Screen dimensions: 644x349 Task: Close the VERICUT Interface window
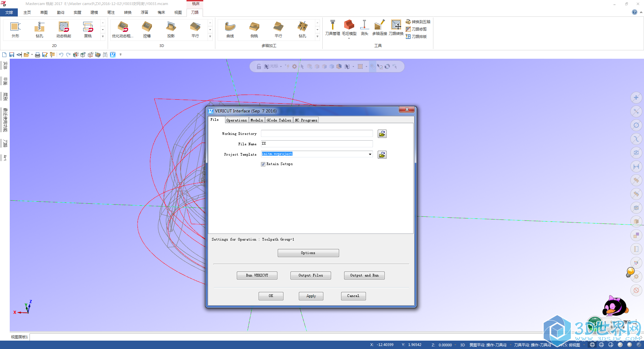click(x=407, y=110)
